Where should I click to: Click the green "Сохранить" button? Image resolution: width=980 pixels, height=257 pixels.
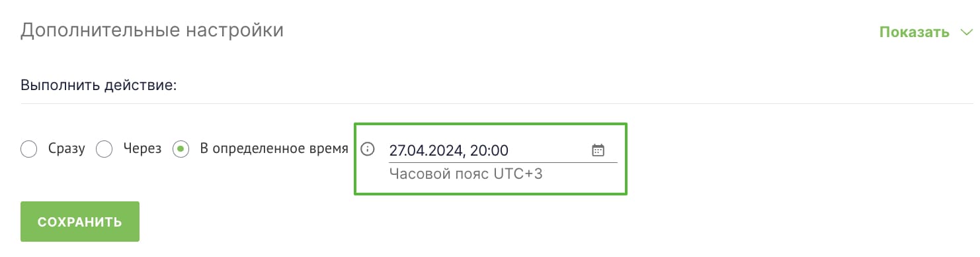point(80,222)
